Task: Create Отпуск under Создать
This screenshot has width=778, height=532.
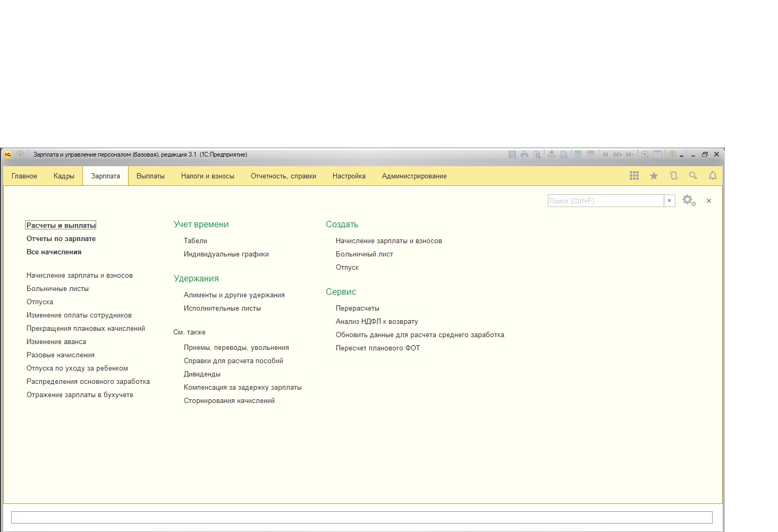Action: point(347,268)
